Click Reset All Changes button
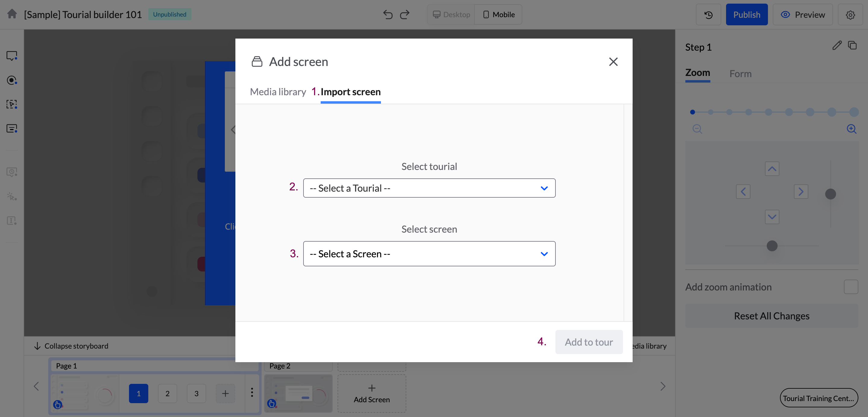868x417 pixels. (771, 316)
